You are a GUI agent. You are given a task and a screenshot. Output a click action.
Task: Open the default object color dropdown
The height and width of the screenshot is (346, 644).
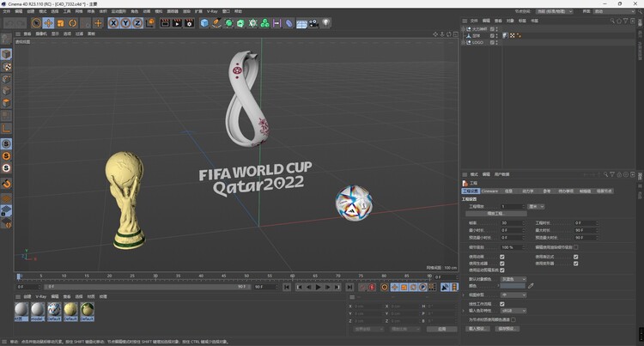(x=513, y=279)
